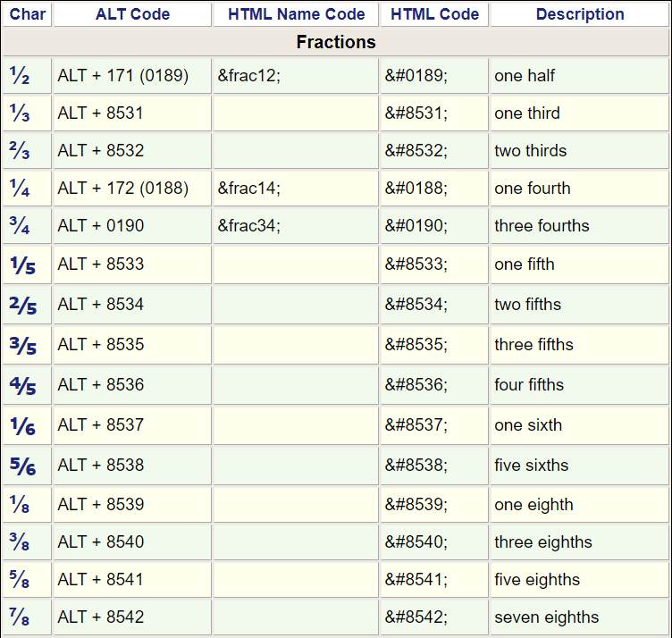672x638 pixels.
Task: Click the Char column header
Action: (x=28, y=14)
